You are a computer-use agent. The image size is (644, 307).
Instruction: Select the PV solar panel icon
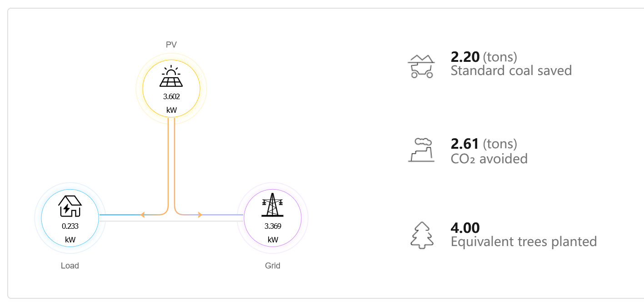(x=170, y=82)
